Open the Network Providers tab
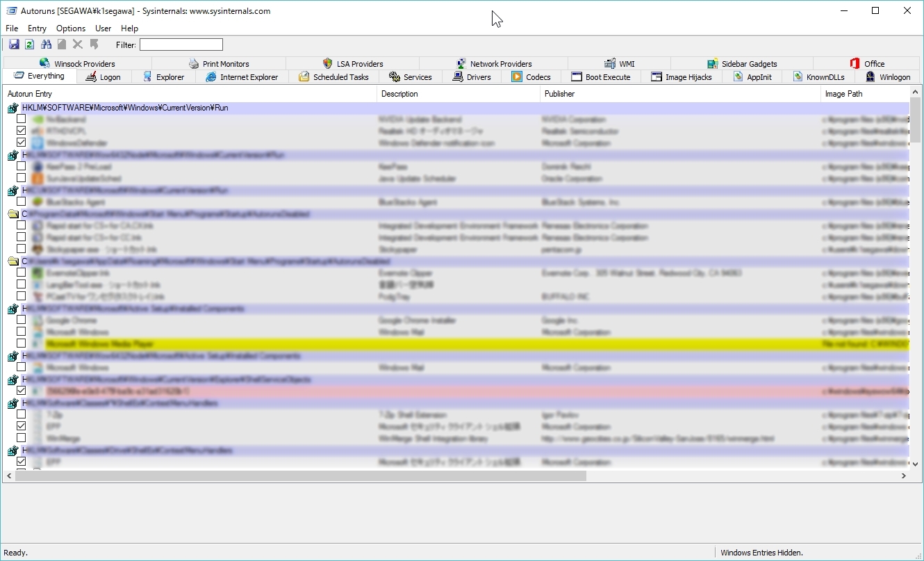 coord(494,63)
